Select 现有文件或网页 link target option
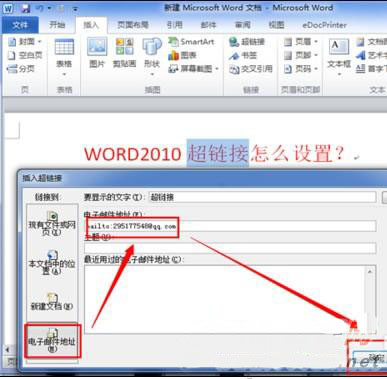The image size is (387, 379). 52,223
